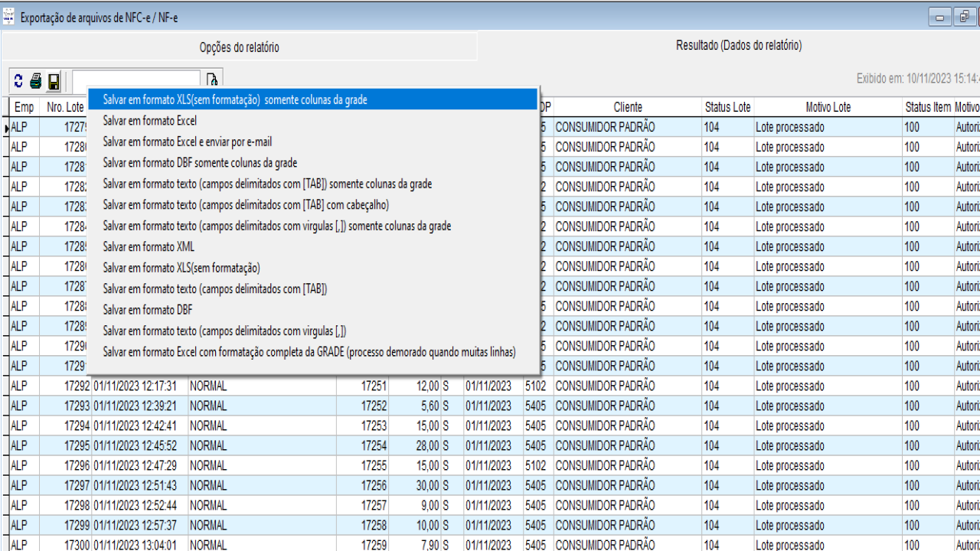The width and height of the screenshot is (980, 551).
Task: Sort by the Cliente column header
Action: tap(628, 107)
